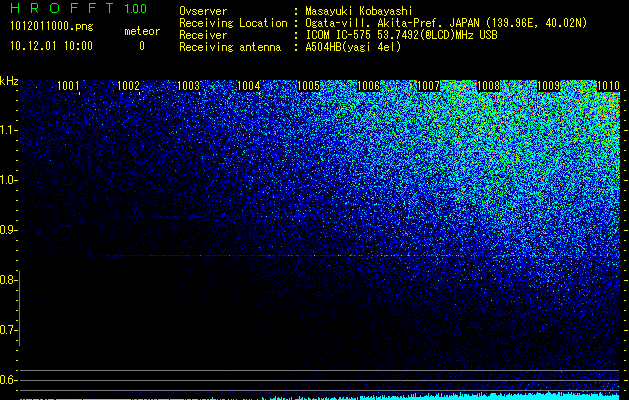This screenshot has width=629, height=400.
Task: Click the observer name Masayuki Kobayashi
Action: click(x=359, y=12)
